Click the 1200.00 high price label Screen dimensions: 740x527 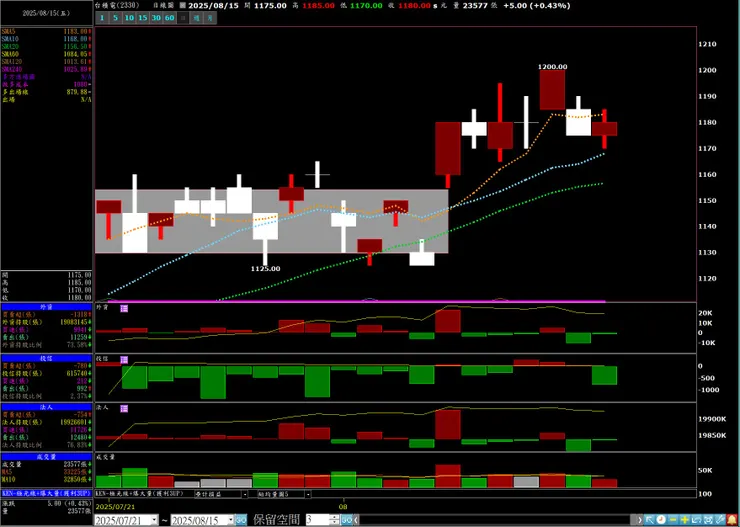coord(553,67)
